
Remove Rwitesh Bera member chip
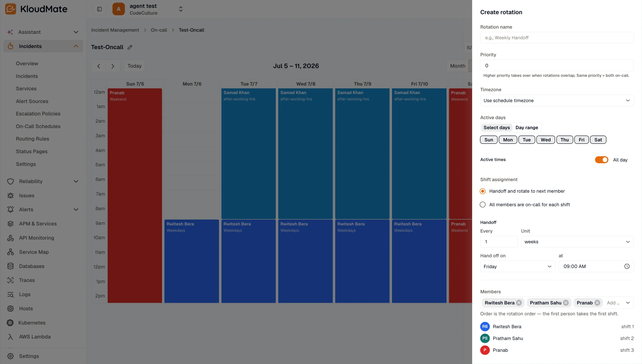click(x=519, y=303)
